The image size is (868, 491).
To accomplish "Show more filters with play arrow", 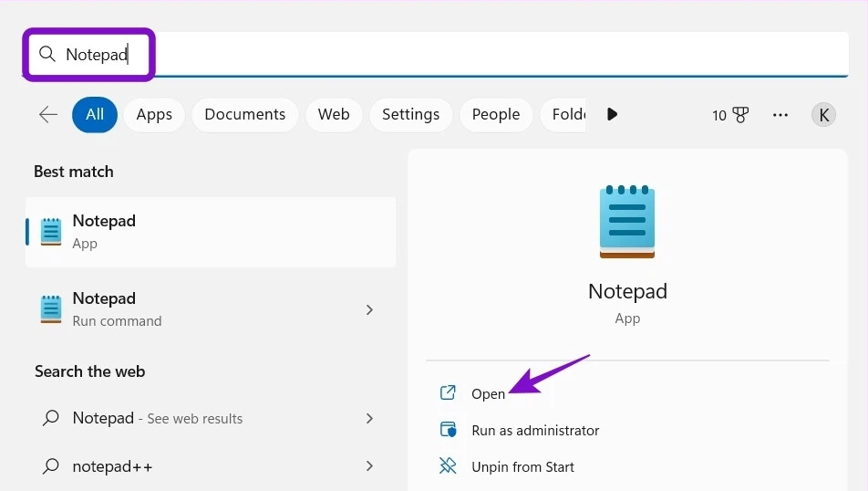I will click(612, 115).
